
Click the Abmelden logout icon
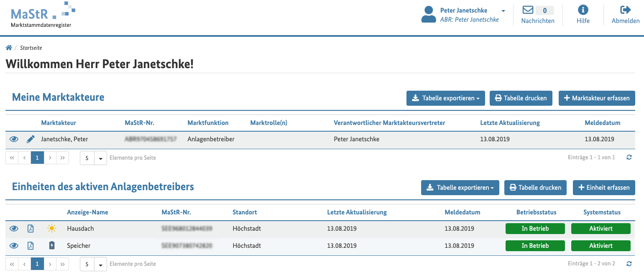pyautogui.click(x=626, y=10)
